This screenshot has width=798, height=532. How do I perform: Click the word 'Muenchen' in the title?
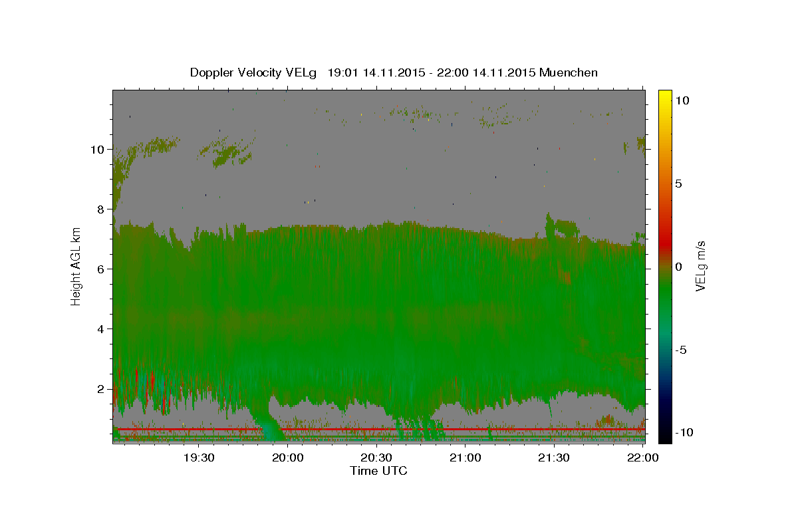569,72
